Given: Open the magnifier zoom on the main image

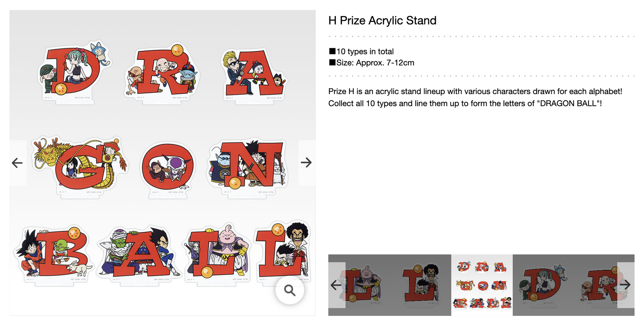Looking at the screenshot, I should [290, 290].
